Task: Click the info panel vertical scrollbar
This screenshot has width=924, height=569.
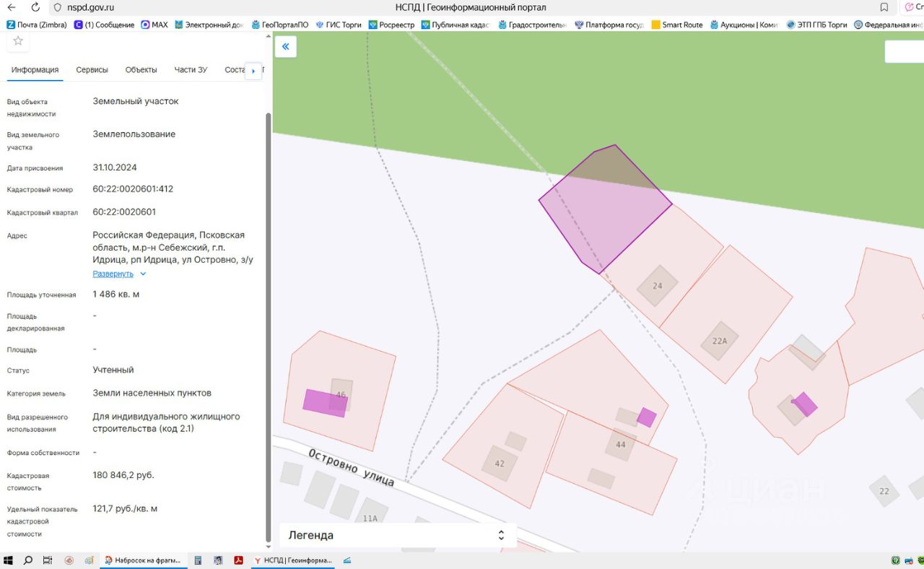Action: tap(269, 329)
